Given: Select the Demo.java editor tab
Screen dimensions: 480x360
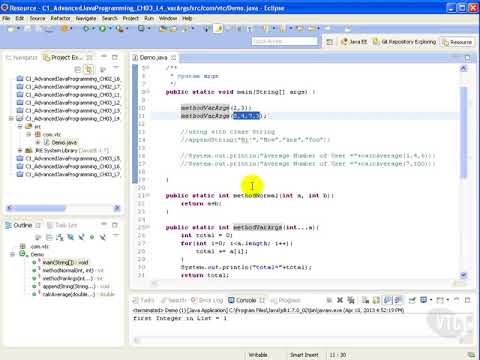Looking at the screenshot, I should click(154, 58).
